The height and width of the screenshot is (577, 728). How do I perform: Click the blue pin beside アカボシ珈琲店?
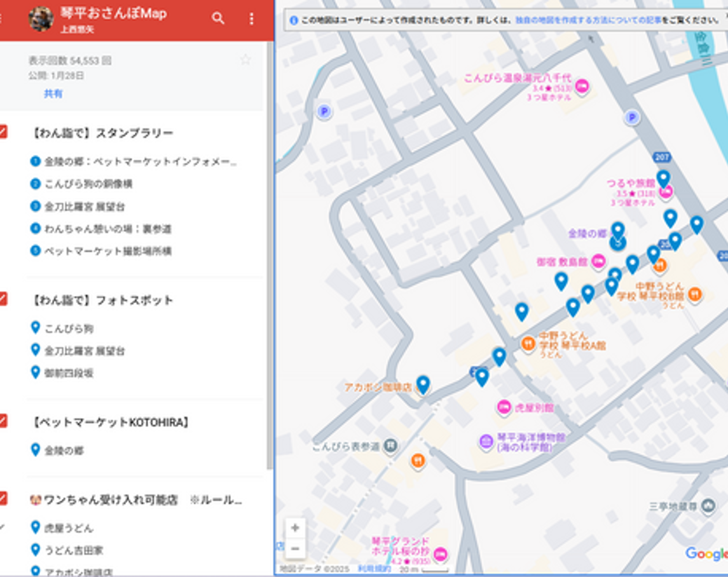pos(423,384)
